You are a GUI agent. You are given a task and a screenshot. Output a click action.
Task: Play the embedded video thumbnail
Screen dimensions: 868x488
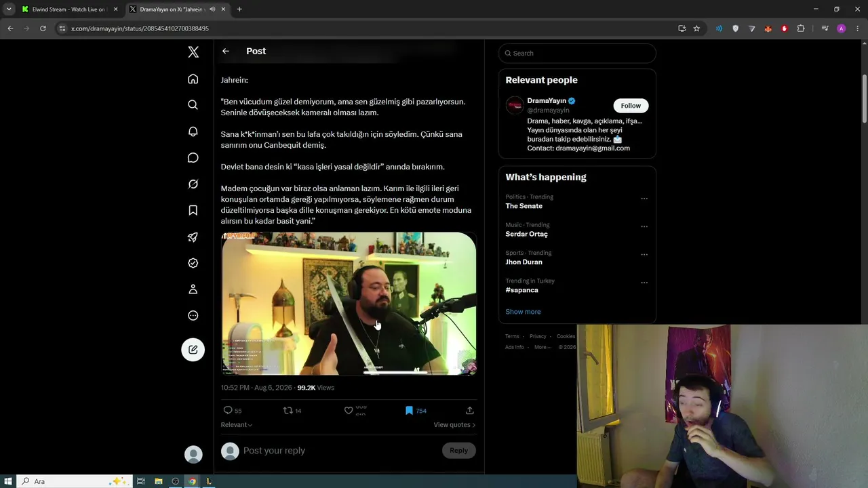point(349,304)
